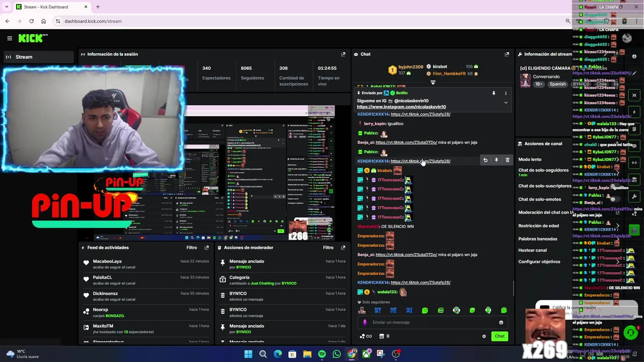
Task: Click the Conversando category thumbnail
Action: (525, 80)
